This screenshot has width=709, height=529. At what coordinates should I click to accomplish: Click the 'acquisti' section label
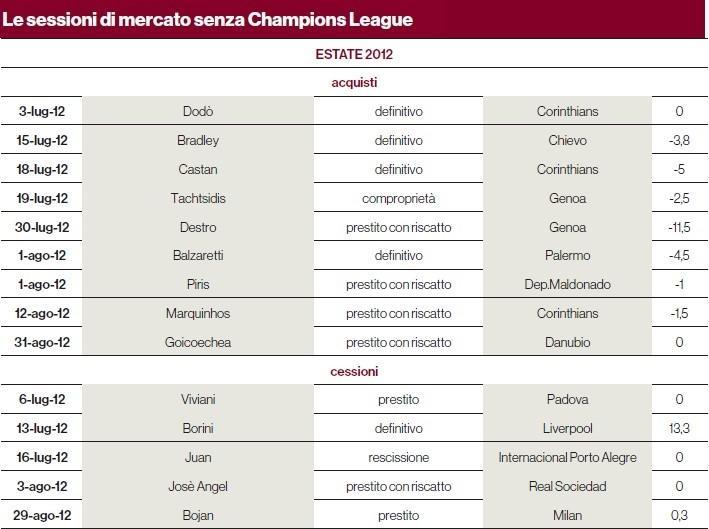click(354, 83)
